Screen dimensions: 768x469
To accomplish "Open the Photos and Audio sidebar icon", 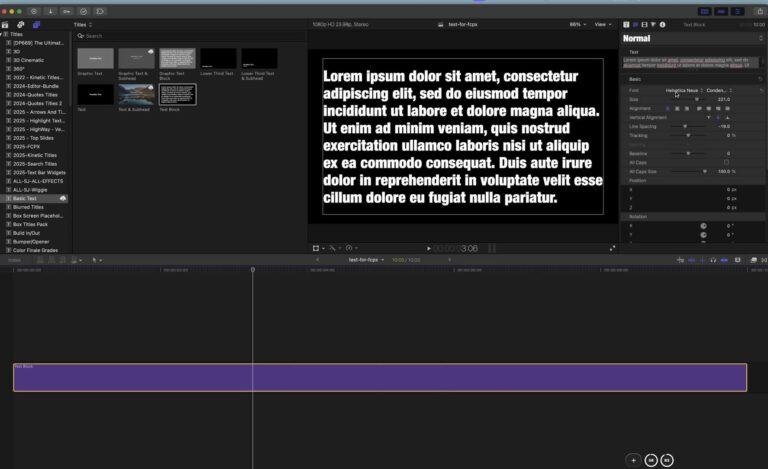I will [x=21, y=24].
